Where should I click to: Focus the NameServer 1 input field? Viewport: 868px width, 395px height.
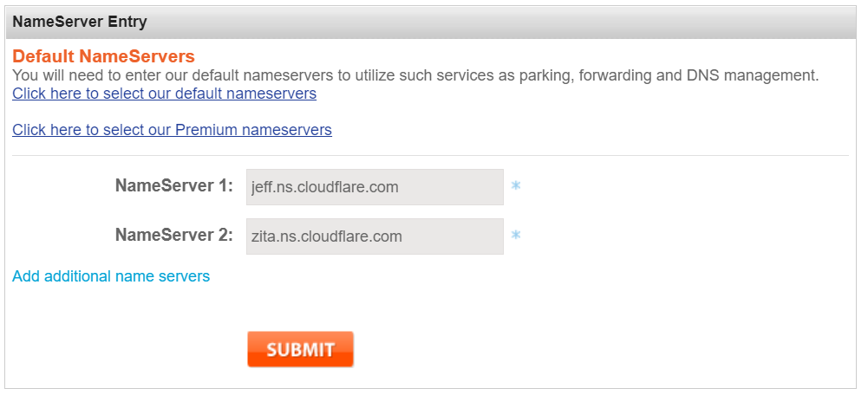click(375, 187)
